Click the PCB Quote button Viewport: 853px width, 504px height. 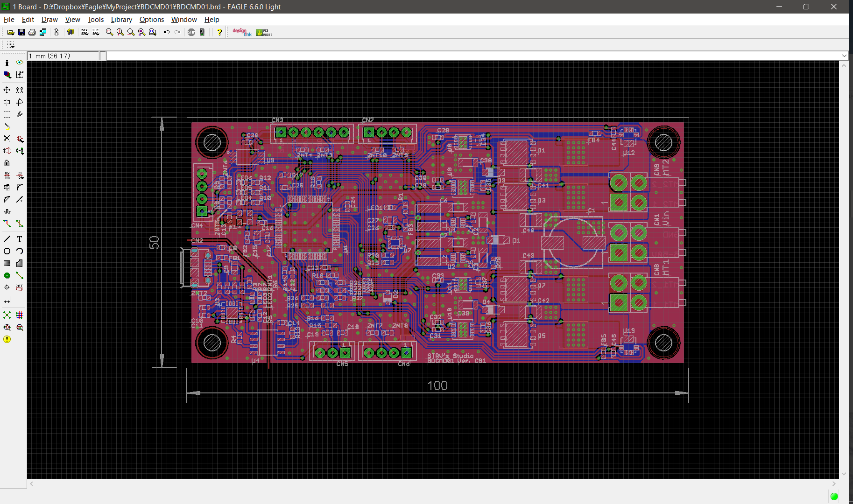(x=264, y=32)
